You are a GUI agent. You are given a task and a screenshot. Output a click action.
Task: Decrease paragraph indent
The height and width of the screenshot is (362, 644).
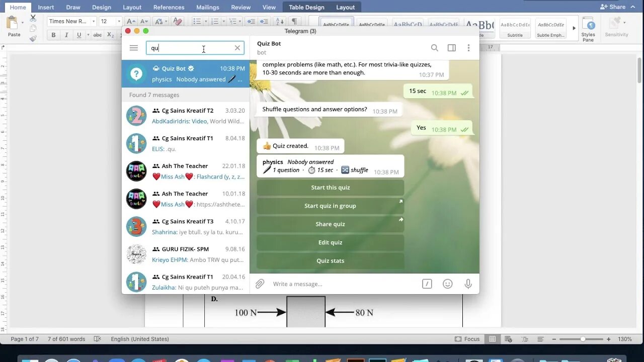tap(251, 21)
